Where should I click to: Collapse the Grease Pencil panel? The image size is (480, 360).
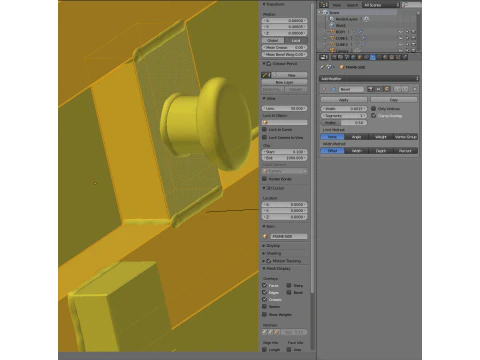click(x=264, y=63)
